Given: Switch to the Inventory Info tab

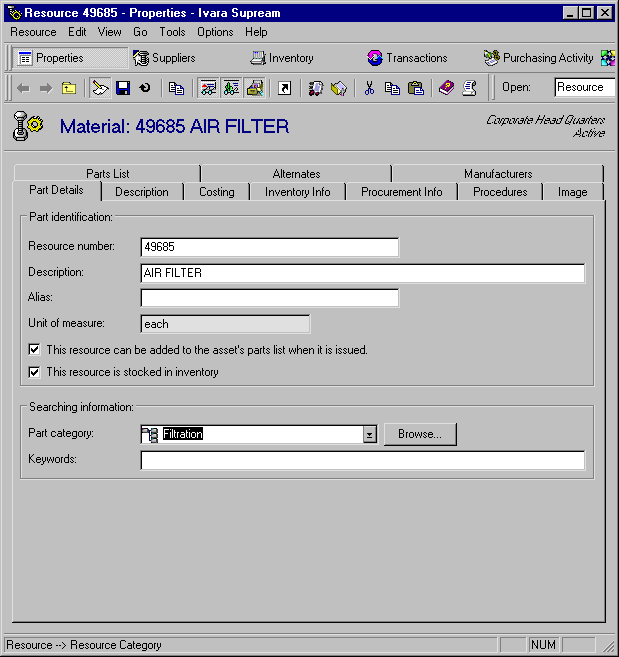Looking at the screenshot, I should [x=297, y=192].
